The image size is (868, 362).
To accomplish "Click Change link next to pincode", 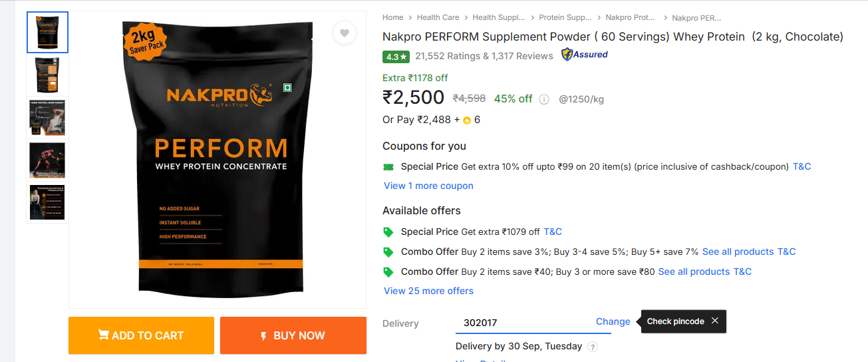I will (x=613, y=321).
